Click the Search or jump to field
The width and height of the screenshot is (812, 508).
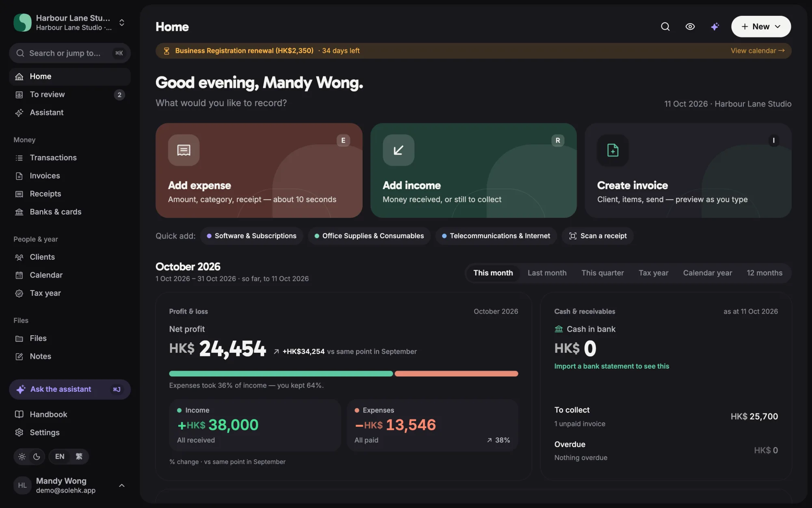tap(70, 53)
